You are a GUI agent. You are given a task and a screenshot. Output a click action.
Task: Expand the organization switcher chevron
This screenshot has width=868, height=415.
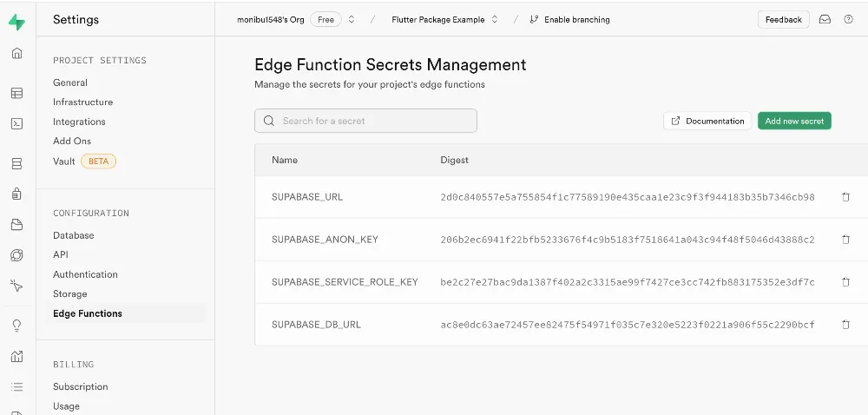(352, 19)
